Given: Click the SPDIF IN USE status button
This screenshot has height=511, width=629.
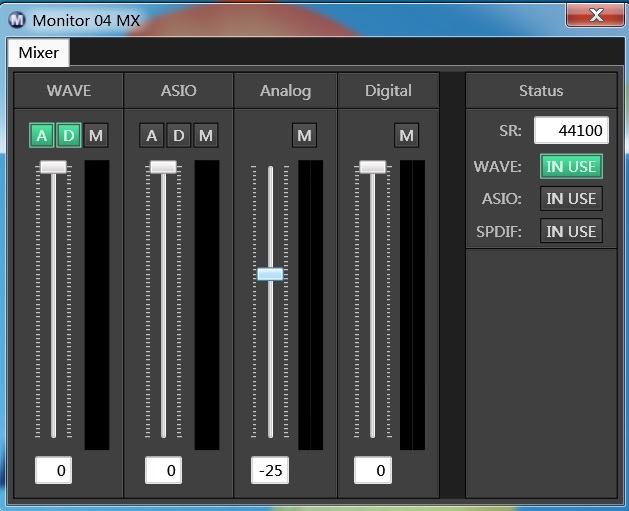Looking at the screenshot, I should 570,231.
